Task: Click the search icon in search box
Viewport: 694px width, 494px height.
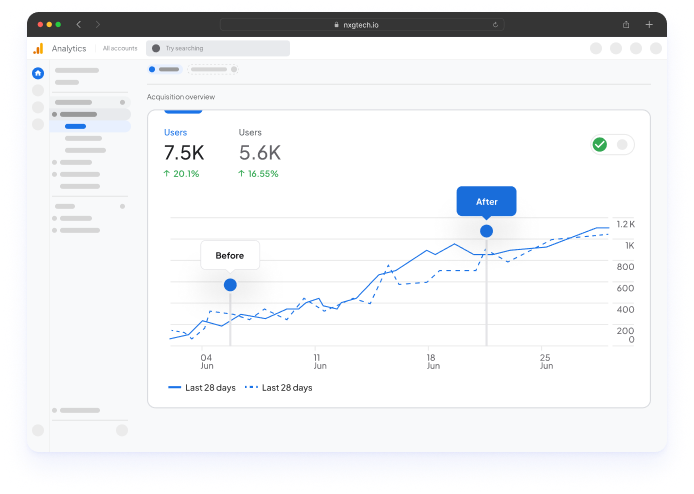Action: tap(156, 48)
